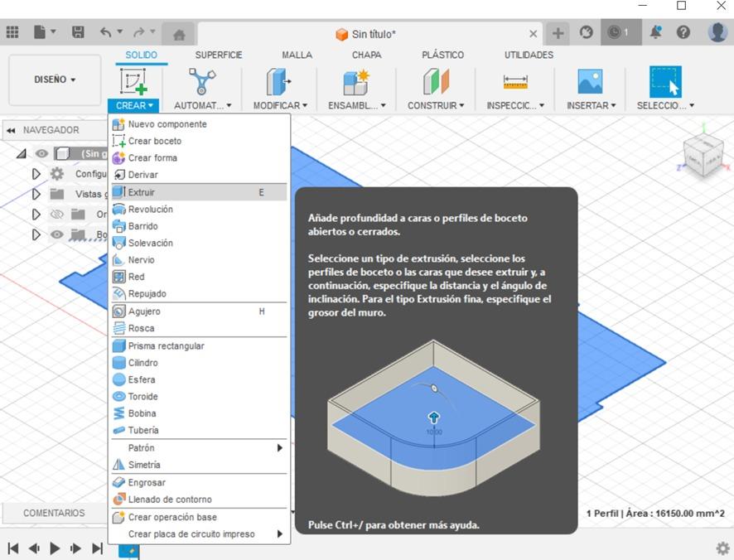The image size is (734, 560).
Task: Toggle visibility of the Bocetos folder
Action: [x=56, y=234]
